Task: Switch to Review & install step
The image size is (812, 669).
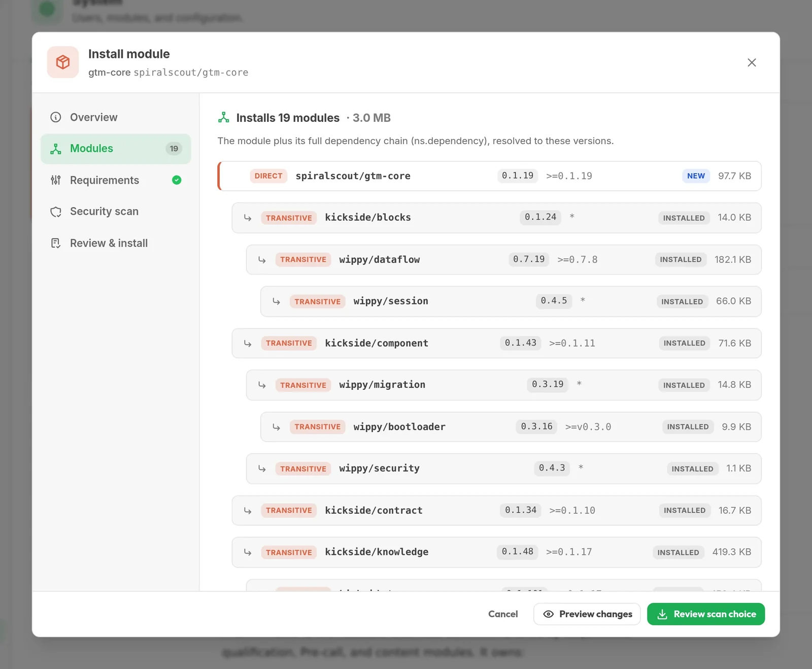Action: click(x=116, y=243)
